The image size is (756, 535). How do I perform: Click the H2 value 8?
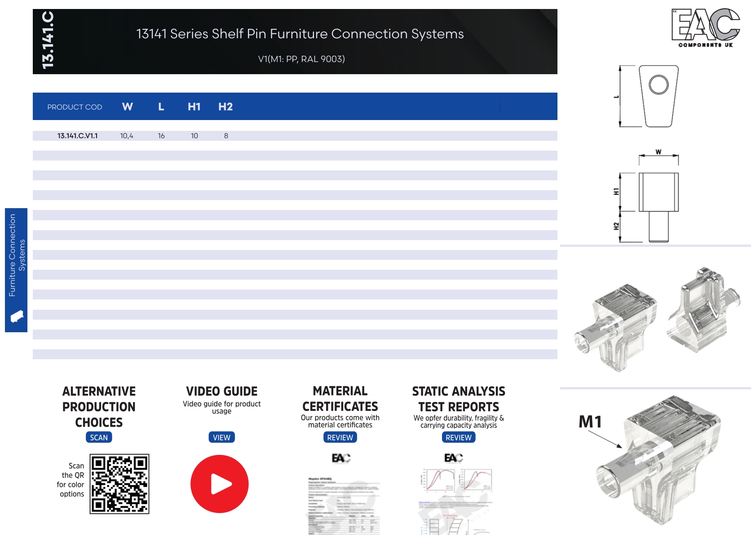coord(226,136)
